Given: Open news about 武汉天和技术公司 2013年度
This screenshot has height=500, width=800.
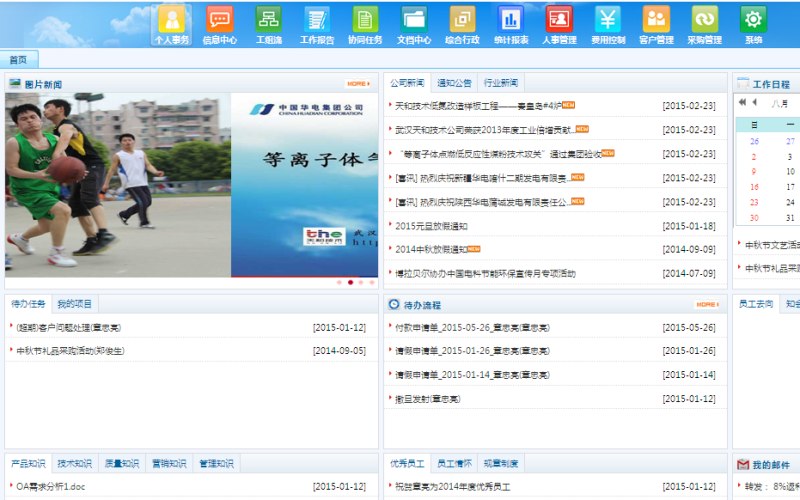Looking at the screenshot, I should 485,130.
